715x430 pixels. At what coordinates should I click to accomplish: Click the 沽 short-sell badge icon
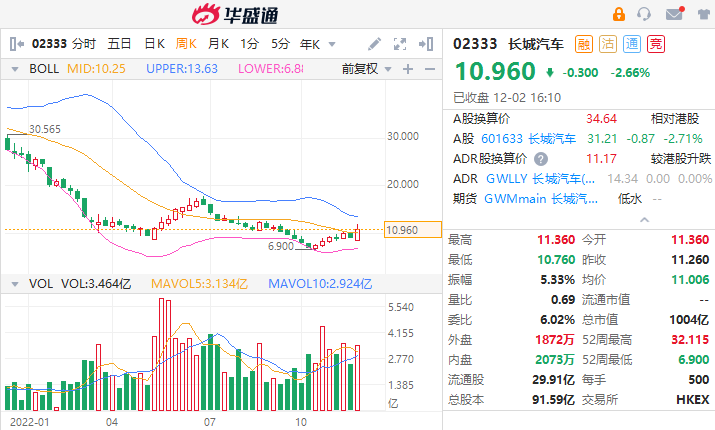(608, 44)
